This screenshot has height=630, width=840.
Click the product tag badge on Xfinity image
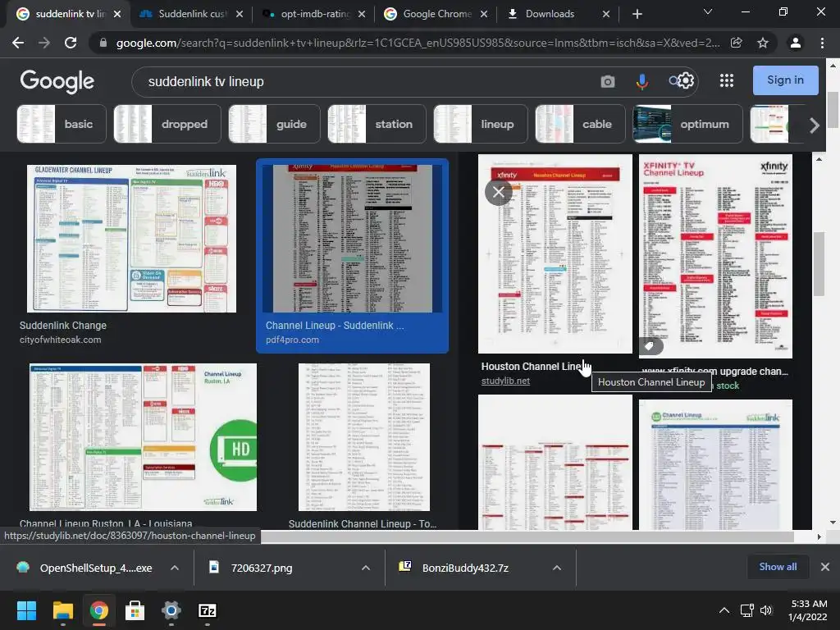(650, 346)
